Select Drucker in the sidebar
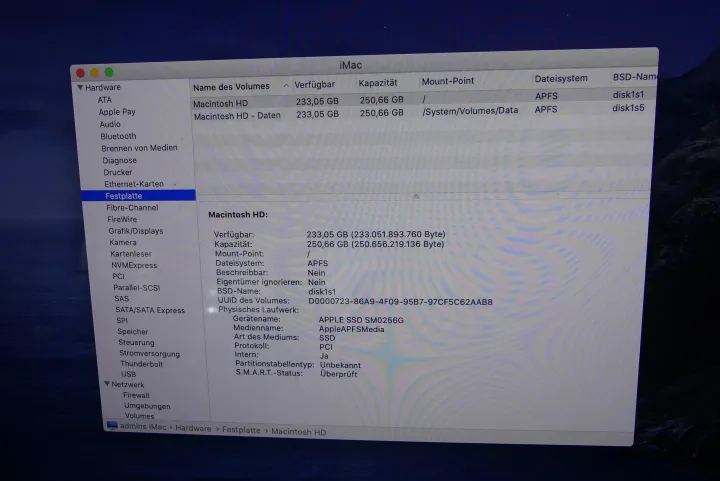The height and width of the screenshot is (481, 720). [118, 172]
